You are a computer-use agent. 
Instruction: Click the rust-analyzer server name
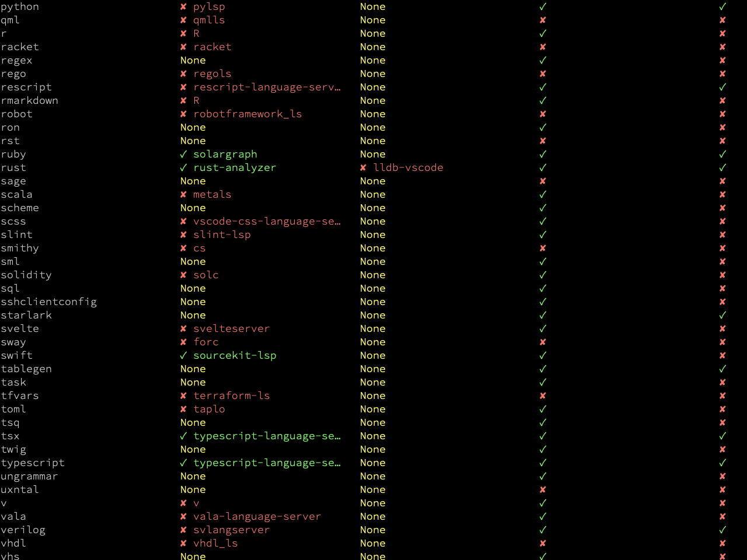coord(235,167)
